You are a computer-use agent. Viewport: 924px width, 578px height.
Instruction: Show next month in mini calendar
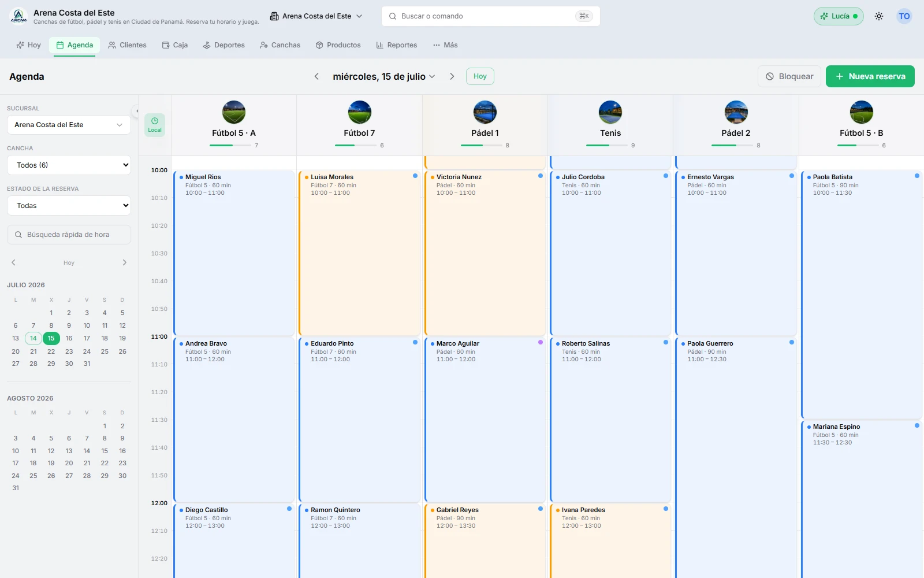pos(124,262)
